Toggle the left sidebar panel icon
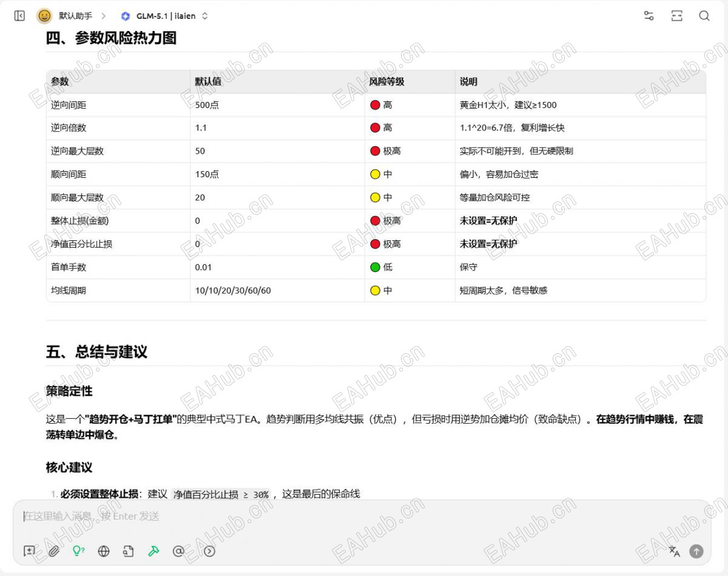Viewport: 728px width, 576px height. (x=19, y=16)
